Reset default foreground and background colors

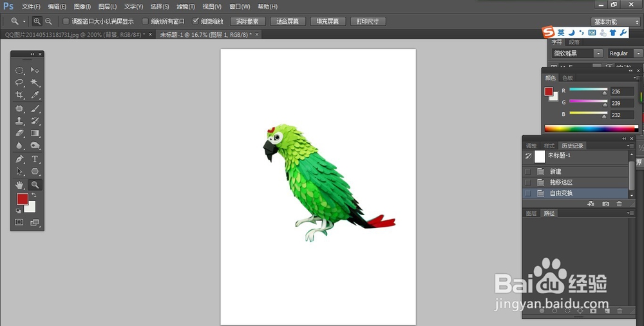pyautogui.click(x=19, y=211)
